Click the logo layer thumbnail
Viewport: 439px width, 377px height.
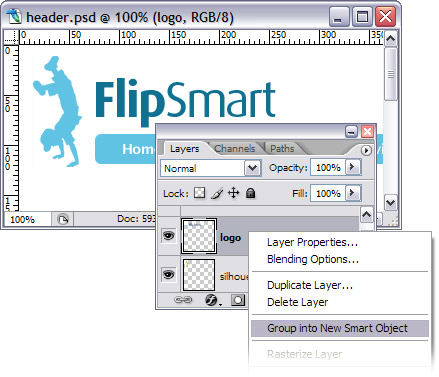point(199,236)
